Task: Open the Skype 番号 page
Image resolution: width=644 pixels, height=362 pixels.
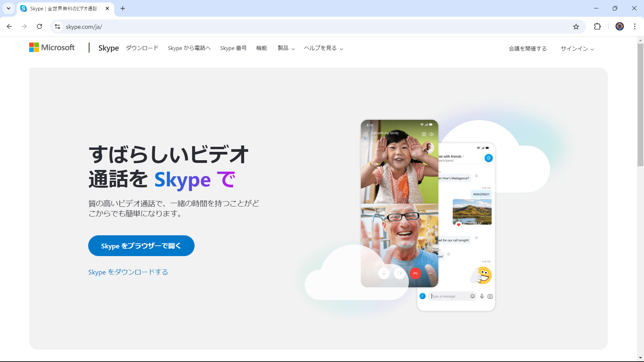Action: tap(233, 48)
